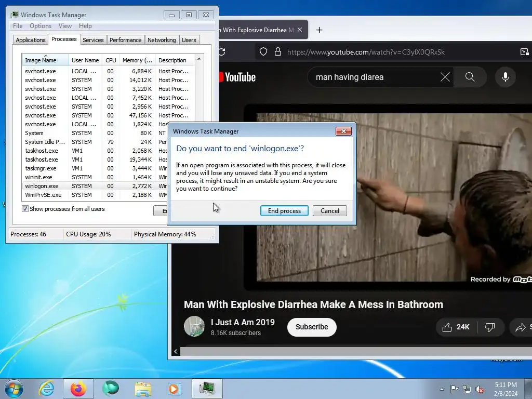The height and width of the screenshot is (399, 532).
Task: Reload the page in Firefox
Action: pyautogui.click(x=222, y=52)
